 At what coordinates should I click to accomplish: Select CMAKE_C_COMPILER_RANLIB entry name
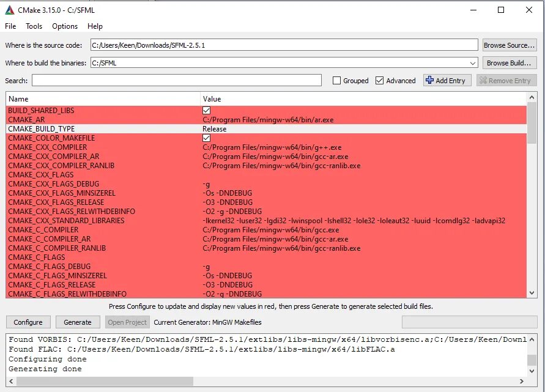click(x=57, y=248)
